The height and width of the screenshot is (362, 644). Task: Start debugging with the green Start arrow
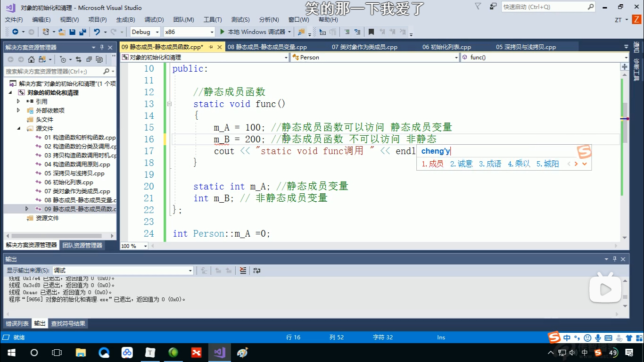(x=222, y=32)
